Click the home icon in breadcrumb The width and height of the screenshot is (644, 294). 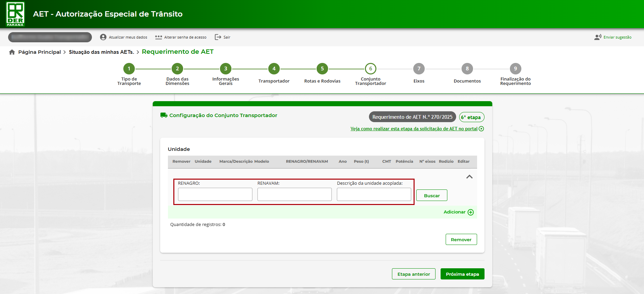(x=12, y=52)
